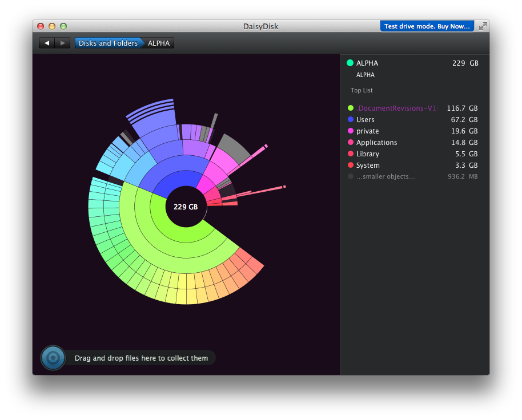Click the 229 GB center circle

(186, 207)
